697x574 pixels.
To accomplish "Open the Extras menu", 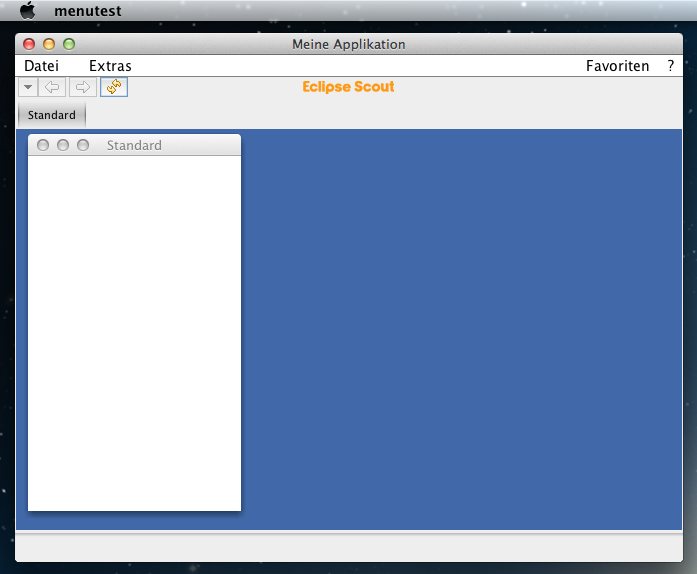I will tap(110, 66).
